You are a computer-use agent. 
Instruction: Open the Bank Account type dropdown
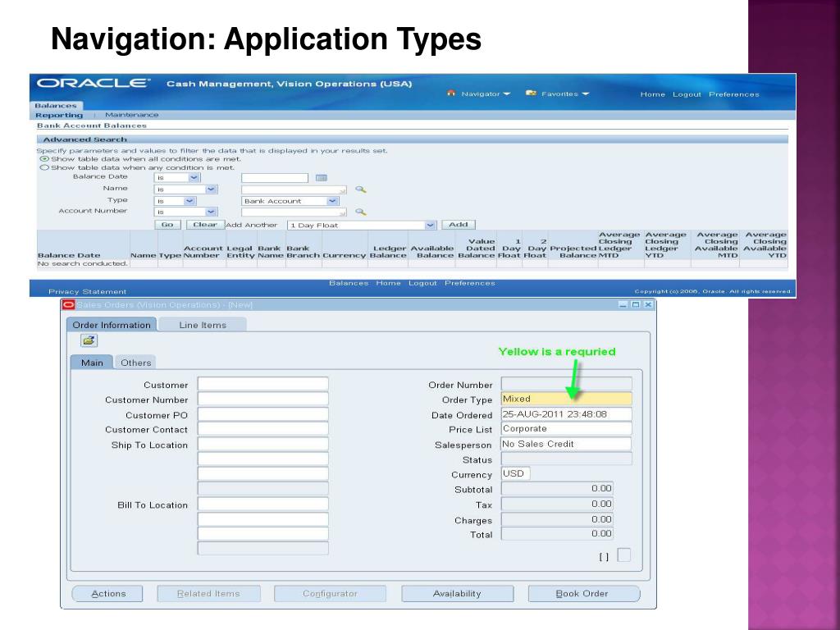coord(290,201)
